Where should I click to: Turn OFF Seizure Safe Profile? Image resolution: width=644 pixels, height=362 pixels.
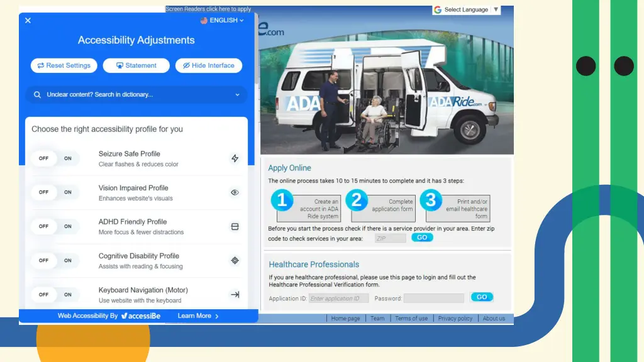[43, 158]
